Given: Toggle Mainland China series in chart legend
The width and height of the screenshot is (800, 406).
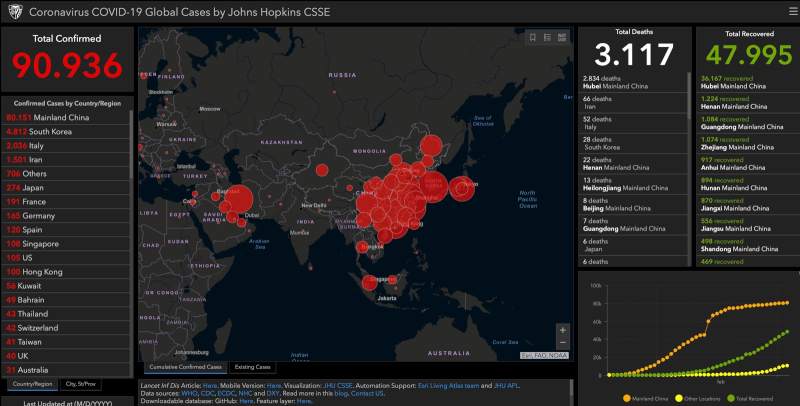Looking at the screenshot, I should click(644, 398).
